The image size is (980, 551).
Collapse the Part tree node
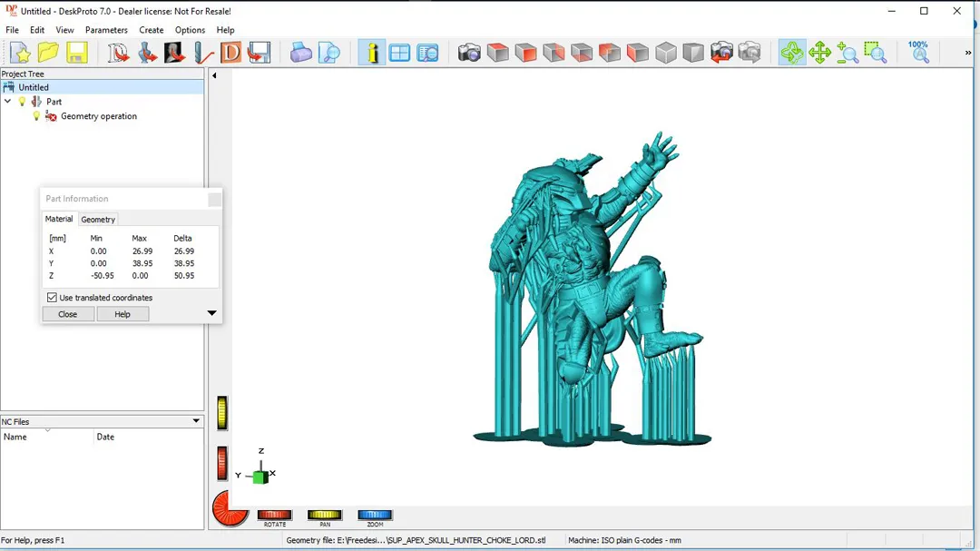[x=7, y=102]
